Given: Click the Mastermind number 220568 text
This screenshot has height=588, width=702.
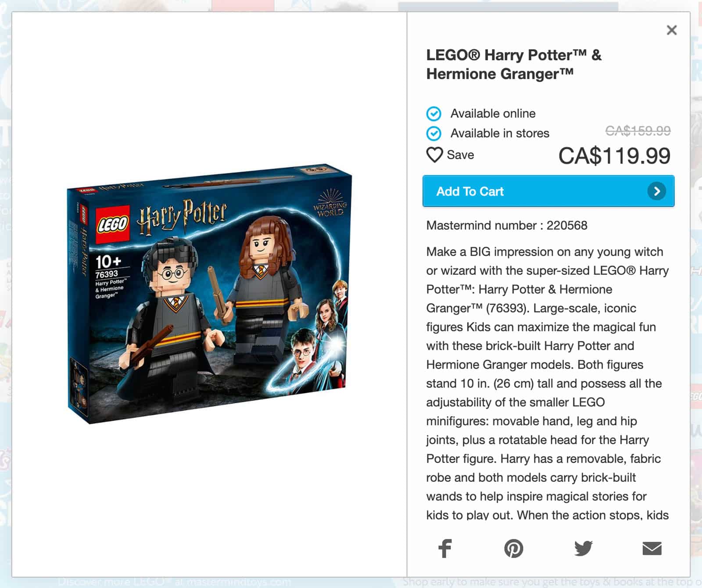Looking at the screenshot, I should click(x=507, y=226).
